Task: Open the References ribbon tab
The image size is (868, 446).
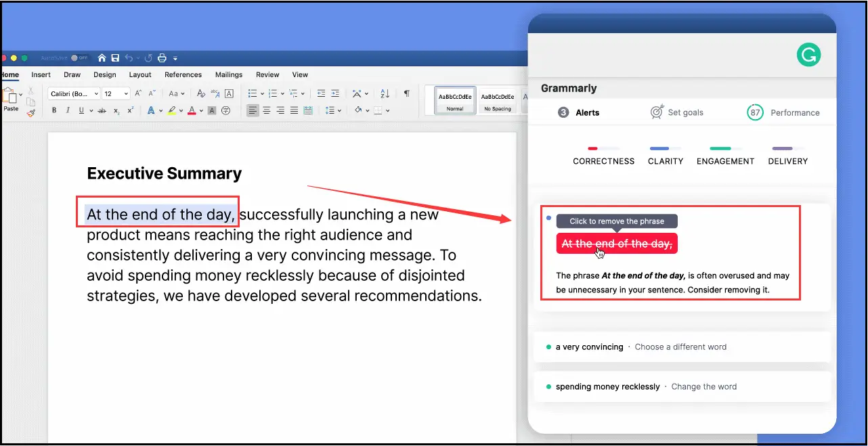Action: point(183,75)
